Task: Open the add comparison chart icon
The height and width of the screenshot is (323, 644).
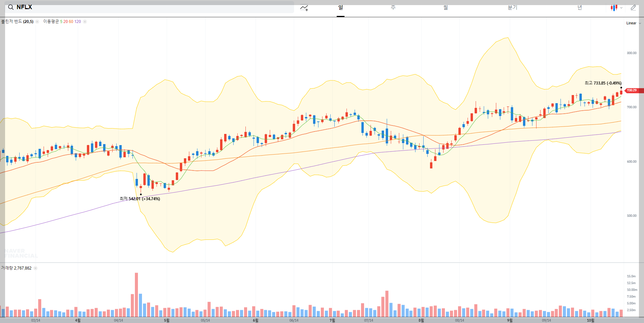Action: [x=304, y=7]
